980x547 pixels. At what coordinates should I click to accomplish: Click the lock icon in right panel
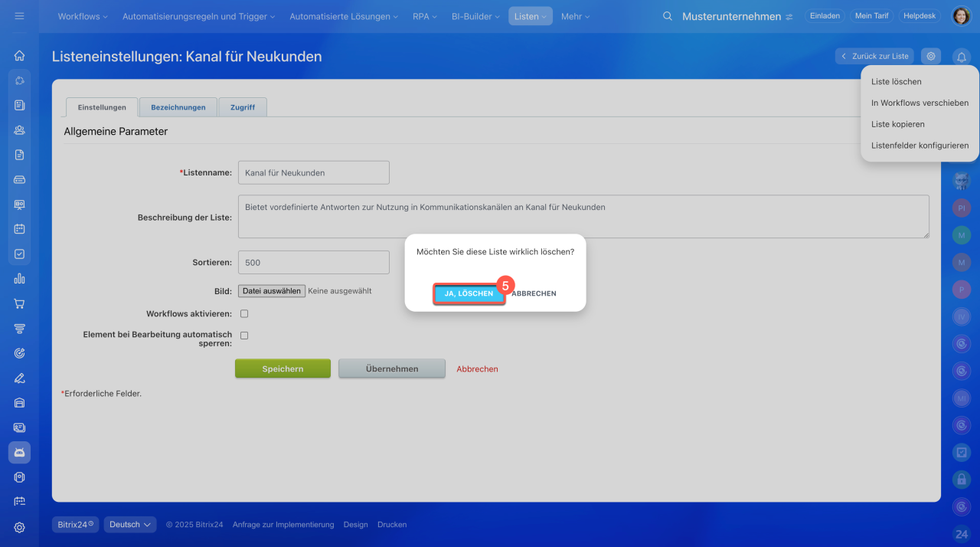[962, 480]
